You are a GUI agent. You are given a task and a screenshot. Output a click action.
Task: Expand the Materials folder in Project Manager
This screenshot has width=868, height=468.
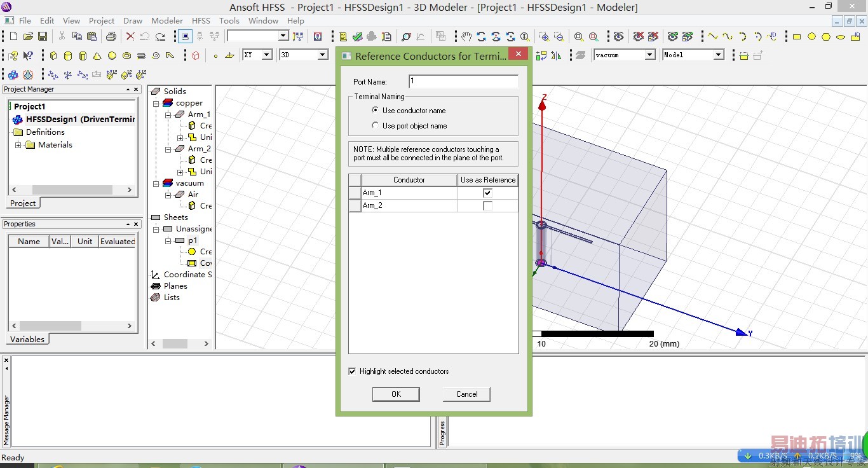click(18, 145)
